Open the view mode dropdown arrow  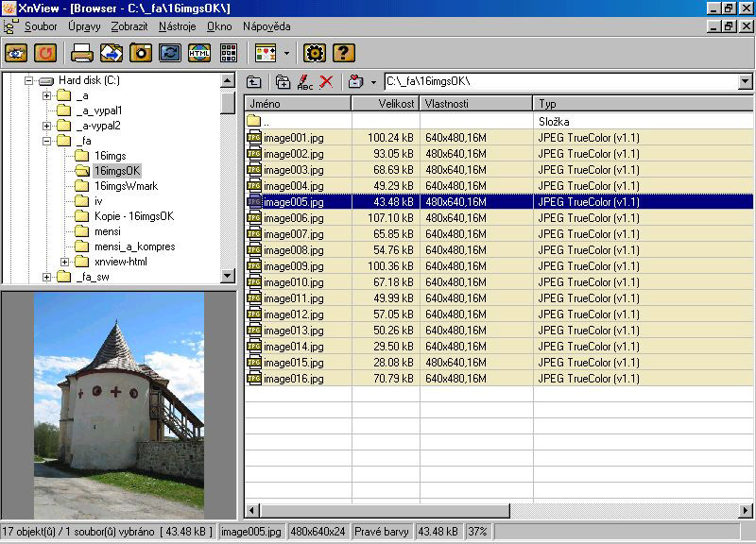[x=286, y=53]
